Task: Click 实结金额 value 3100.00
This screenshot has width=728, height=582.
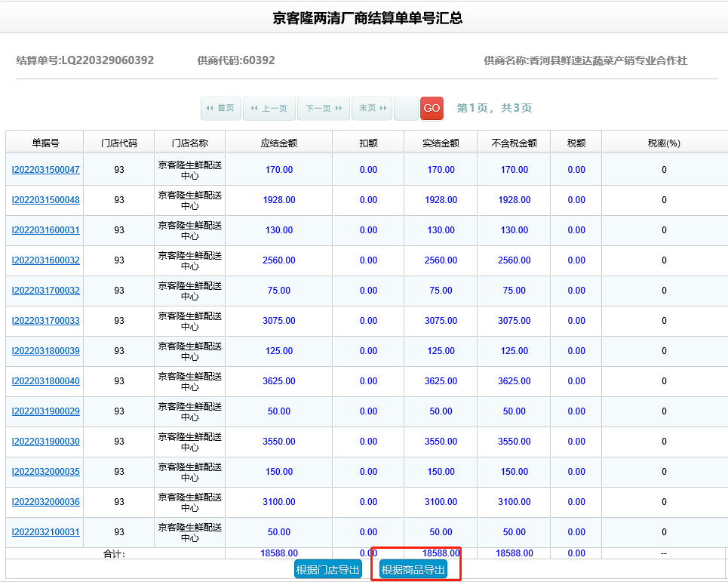Action: click(x=441, y=502)
